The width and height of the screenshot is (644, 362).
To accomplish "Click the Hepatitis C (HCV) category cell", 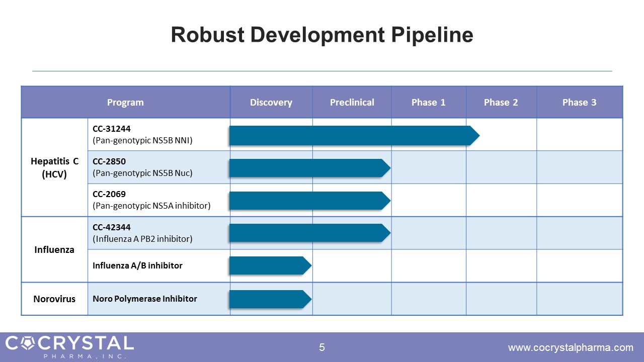I will pos(54,168).
